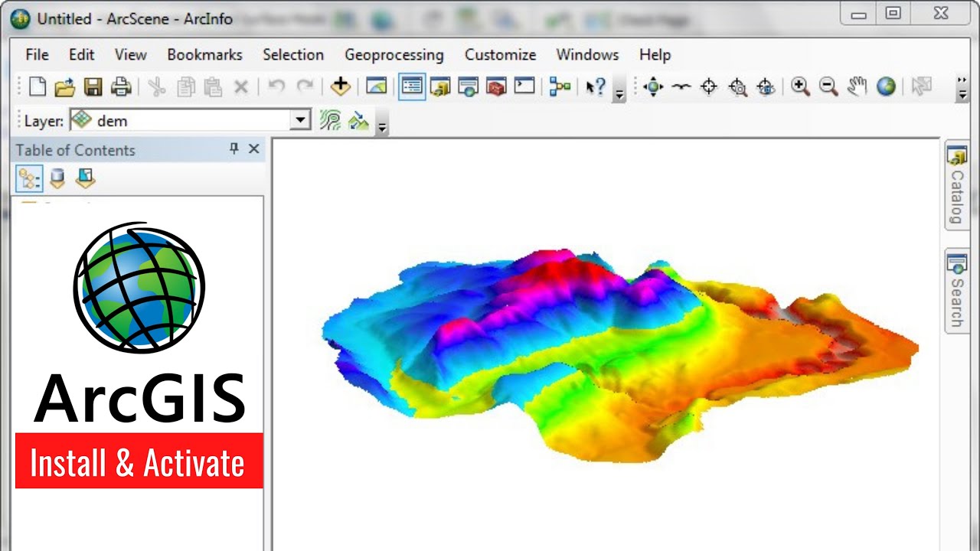This screenshot has width=980, height=551.
Task: Open the Edit menu
Action: pos(81,55)
